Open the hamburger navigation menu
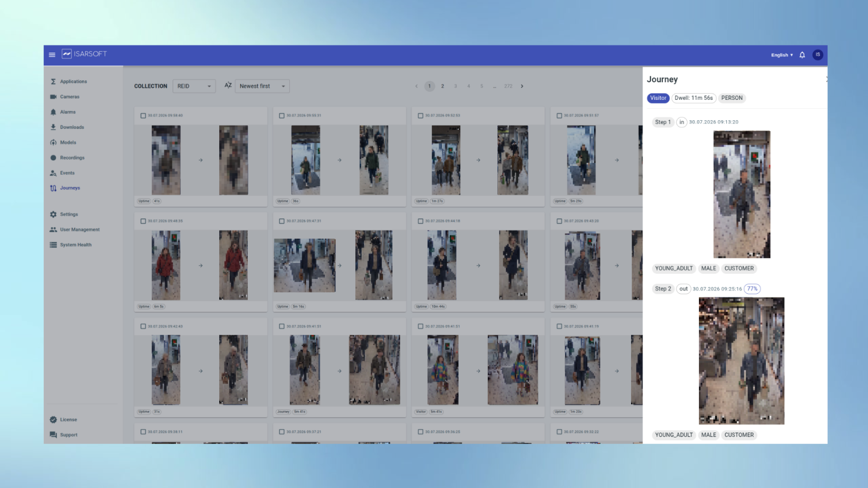Screen dimensions: 868x488 (52, 55)
